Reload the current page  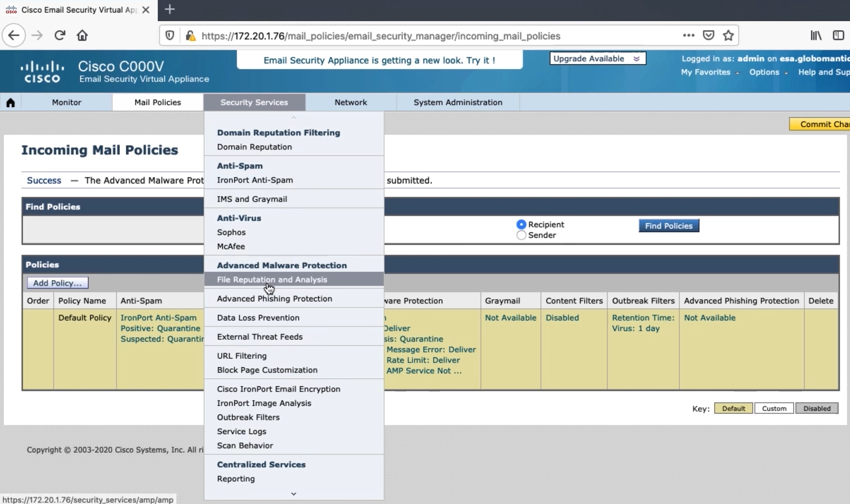[60, 36]
